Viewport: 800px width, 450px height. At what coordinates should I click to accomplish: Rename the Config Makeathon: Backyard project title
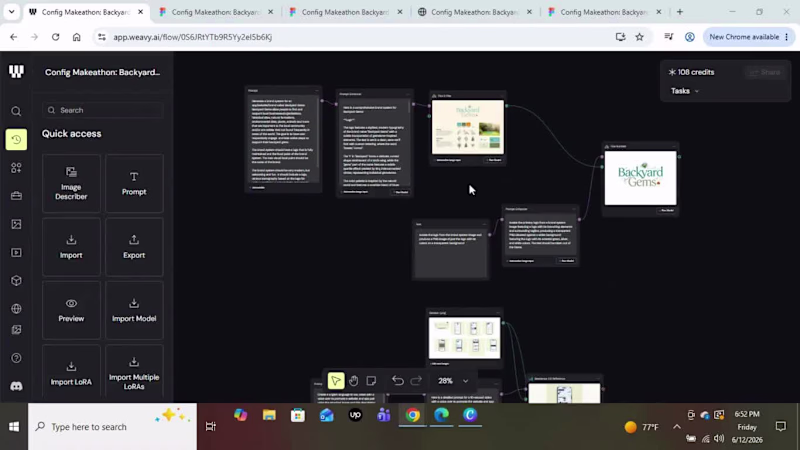point(103,72)
